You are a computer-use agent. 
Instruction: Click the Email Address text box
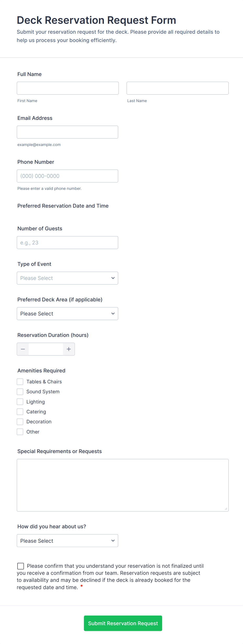click(x=67, y=132)
